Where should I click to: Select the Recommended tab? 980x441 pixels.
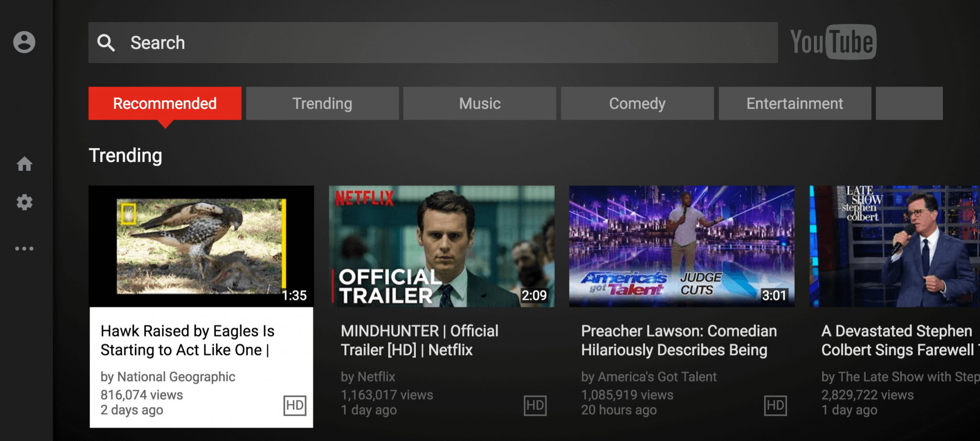point(165,103)
